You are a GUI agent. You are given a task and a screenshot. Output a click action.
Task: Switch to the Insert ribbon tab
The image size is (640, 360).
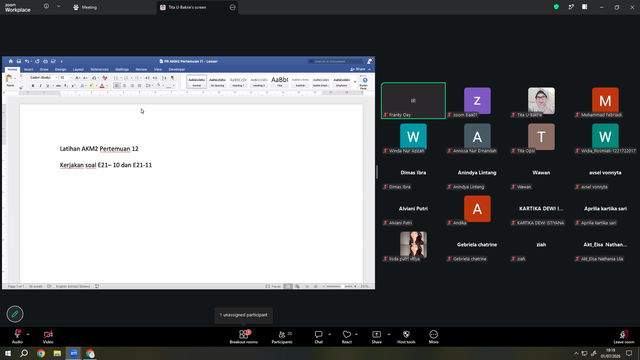29,69
